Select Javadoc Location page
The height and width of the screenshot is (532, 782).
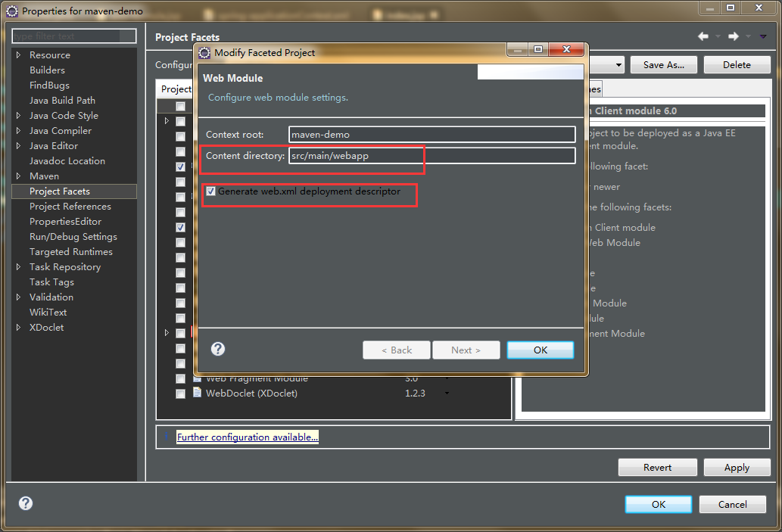[x=67, y=161]
